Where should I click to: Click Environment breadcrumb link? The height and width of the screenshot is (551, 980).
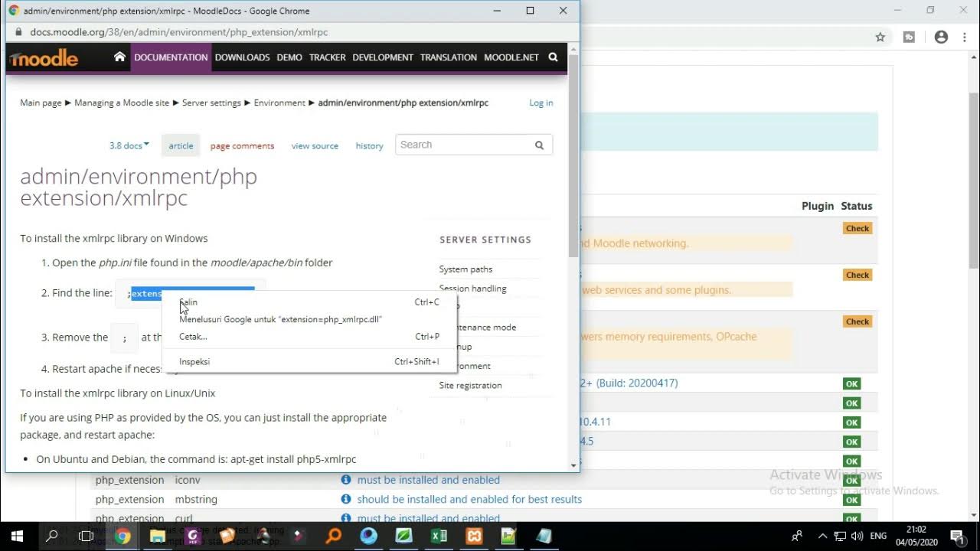[x=279, y=103]
